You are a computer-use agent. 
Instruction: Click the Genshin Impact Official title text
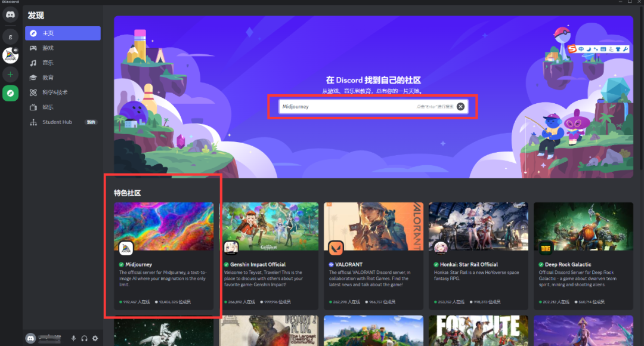click(258, 265)
